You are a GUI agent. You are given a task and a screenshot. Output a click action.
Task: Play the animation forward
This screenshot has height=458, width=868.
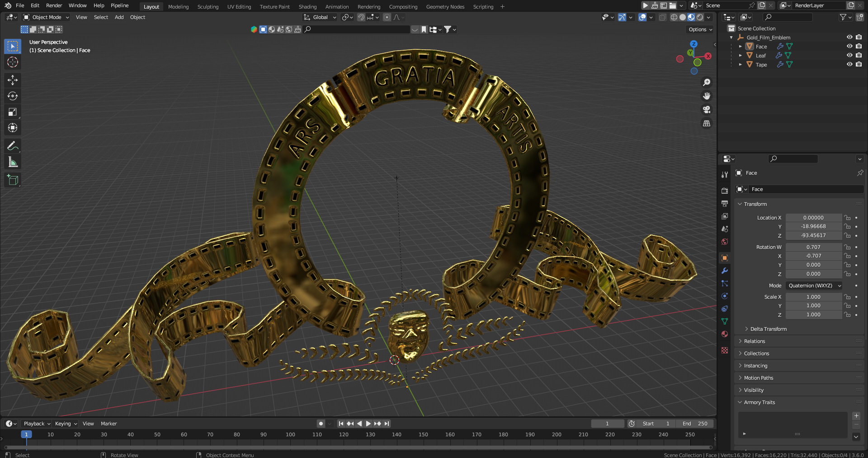pos(368,424)
